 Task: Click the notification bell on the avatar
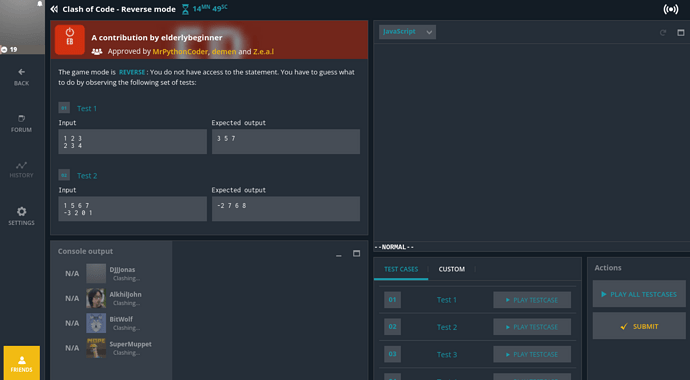pyautogui.click(x=40, y=4)
